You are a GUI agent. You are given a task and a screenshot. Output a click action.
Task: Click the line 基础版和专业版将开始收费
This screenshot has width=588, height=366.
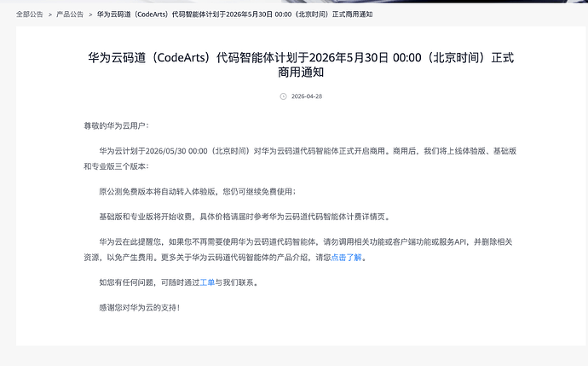point(245,217)
